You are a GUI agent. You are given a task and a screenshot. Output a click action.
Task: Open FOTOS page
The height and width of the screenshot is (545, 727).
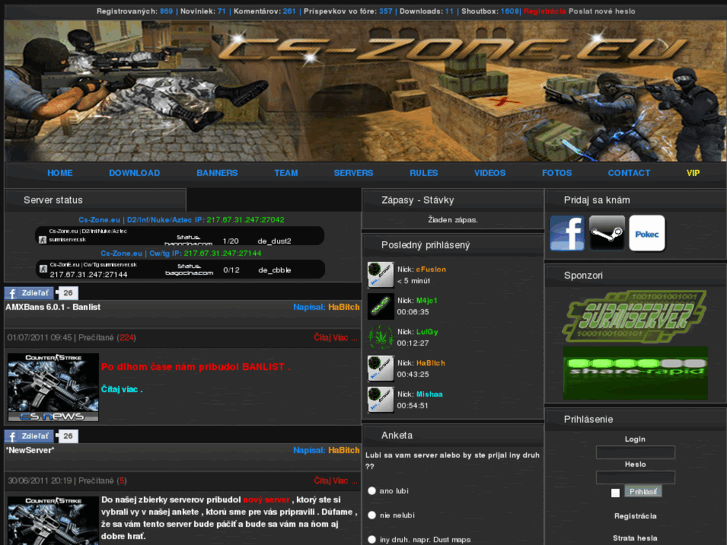pyautogui.click(x=557, y=173)
